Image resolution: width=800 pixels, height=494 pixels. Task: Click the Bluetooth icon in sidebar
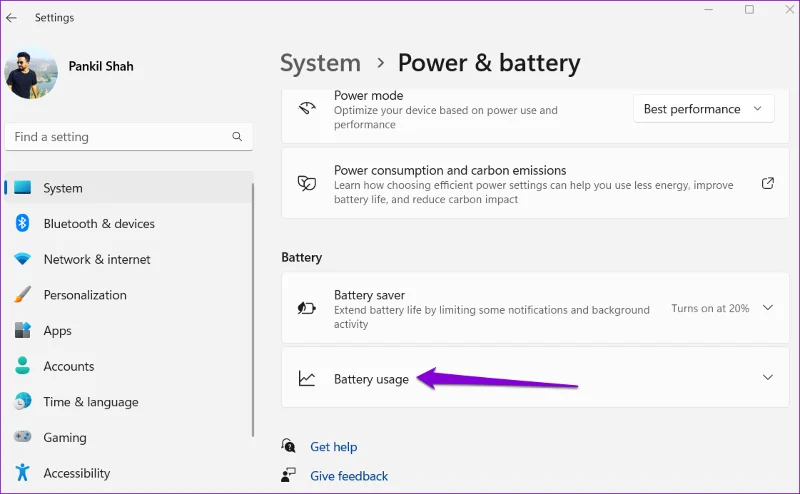click(x=22, y=223)
